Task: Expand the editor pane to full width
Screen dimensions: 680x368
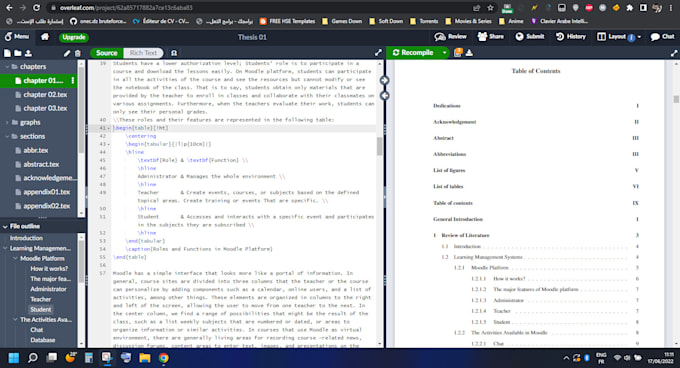Action: (378, 53)
